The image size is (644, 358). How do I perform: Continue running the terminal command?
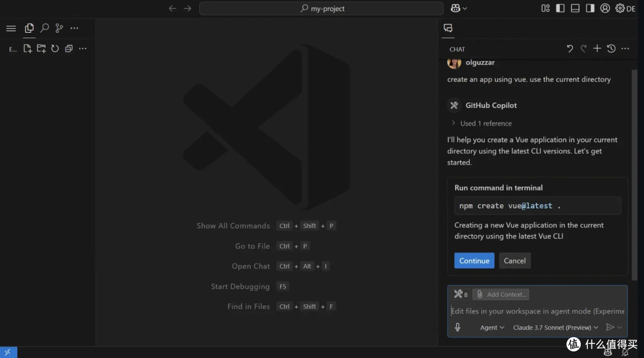474,261
